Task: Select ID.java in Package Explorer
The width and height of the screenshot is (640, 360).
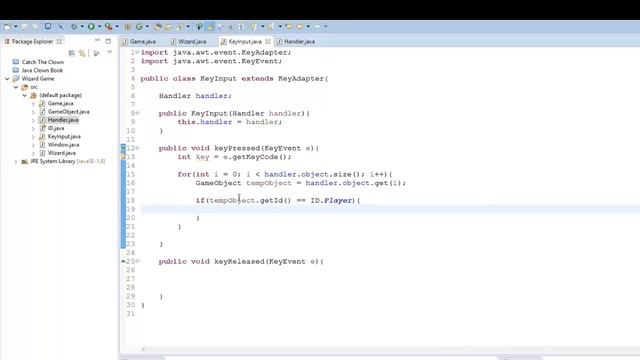Action: (x=56, y=128)
